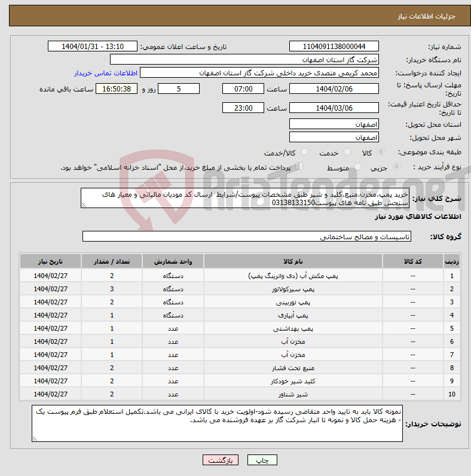Click the row number 10 cell
The height and width of the screenshot is (476, 471).
(x=452, y=394)
